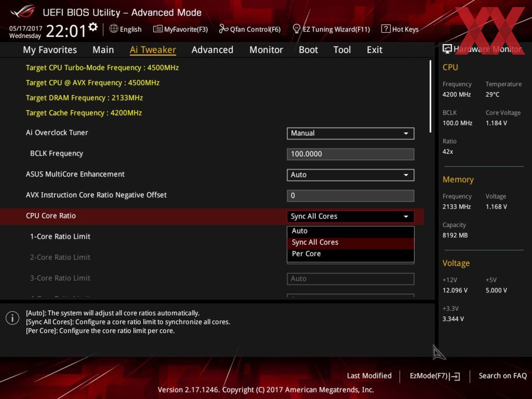
Task: Choose Auto in CPU Core Ratio list
Action: coord(350,231)
